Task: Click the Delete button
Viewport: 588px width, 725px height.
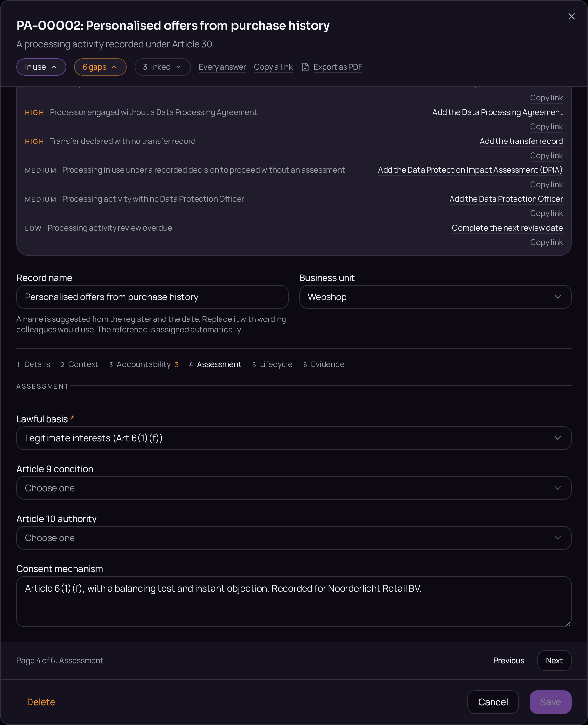Action: tap(41, 702)
